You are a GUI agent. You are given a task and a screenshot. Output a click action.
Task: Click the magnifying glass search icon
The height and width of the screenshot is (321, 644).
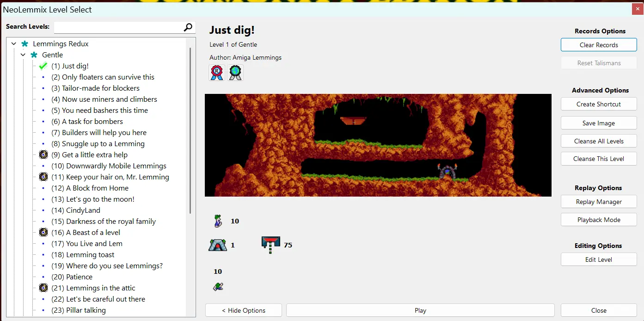click(188, 27)
